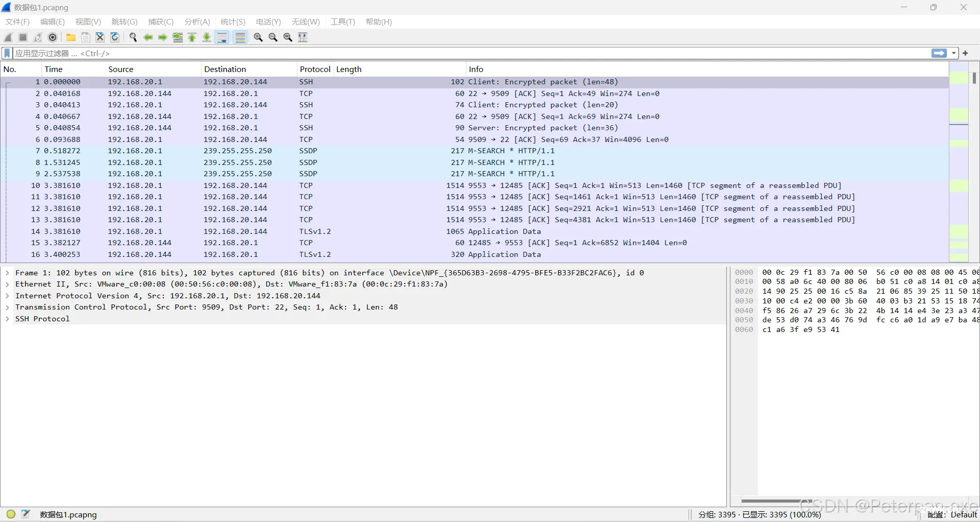Open the 工具(T) menu
Image resolution: width=980 pixels, height=522 pixels.
[342, 22]
